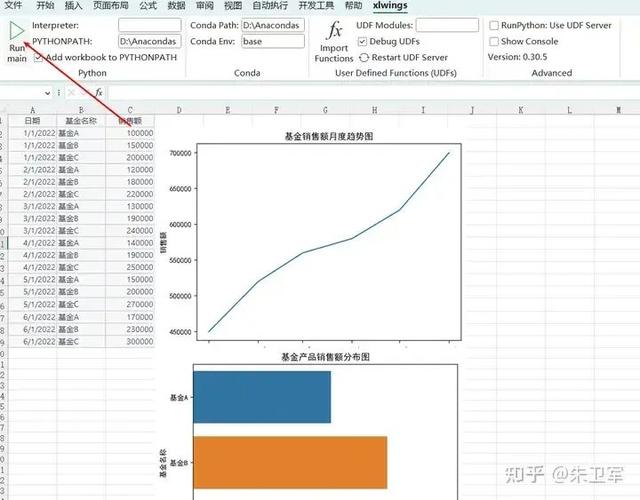Click the cell with value 250000
The height and width of the screenshot is (500, 640).
coord(130,267)
